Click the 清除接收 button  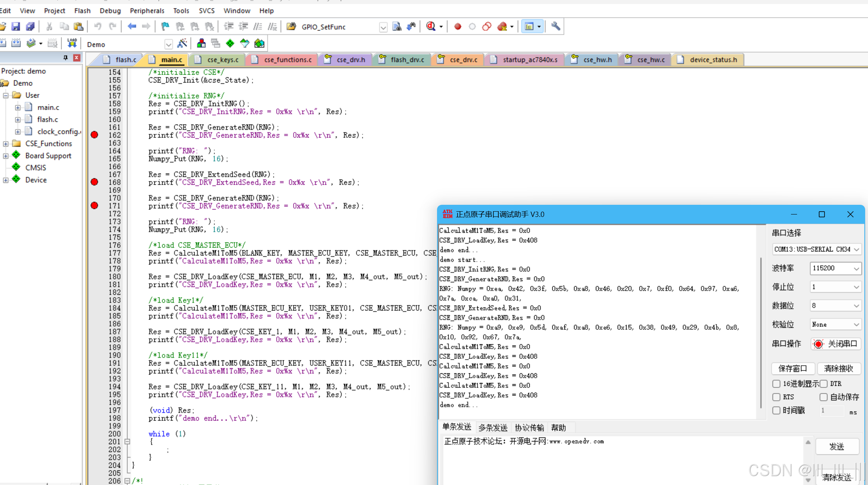tap(838, 368)
